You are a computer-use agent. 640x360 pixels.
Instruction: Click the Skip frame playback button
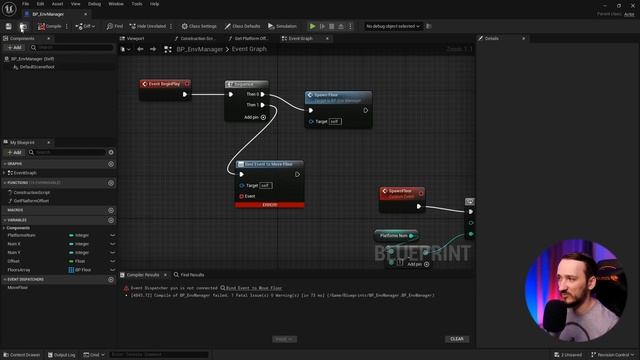322,26
